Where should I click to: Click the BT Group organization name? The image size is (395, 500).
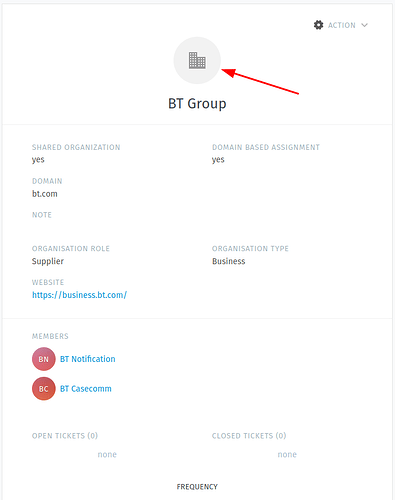click(x=197, y=104)
